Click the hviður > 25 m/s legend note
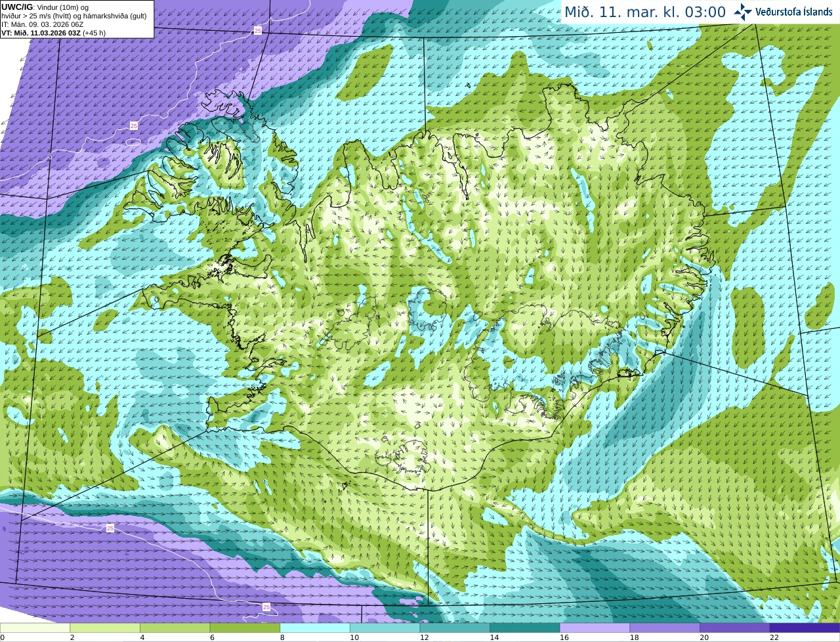This screenshot has height=642, width=840. coord(74,16)
